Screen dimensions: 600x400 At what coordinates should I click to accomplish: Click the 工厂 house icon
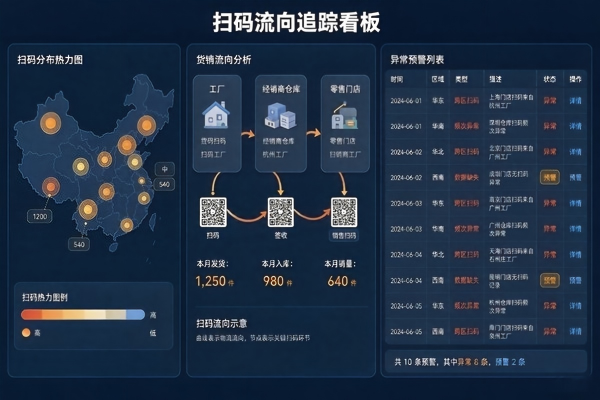(216, 114)
